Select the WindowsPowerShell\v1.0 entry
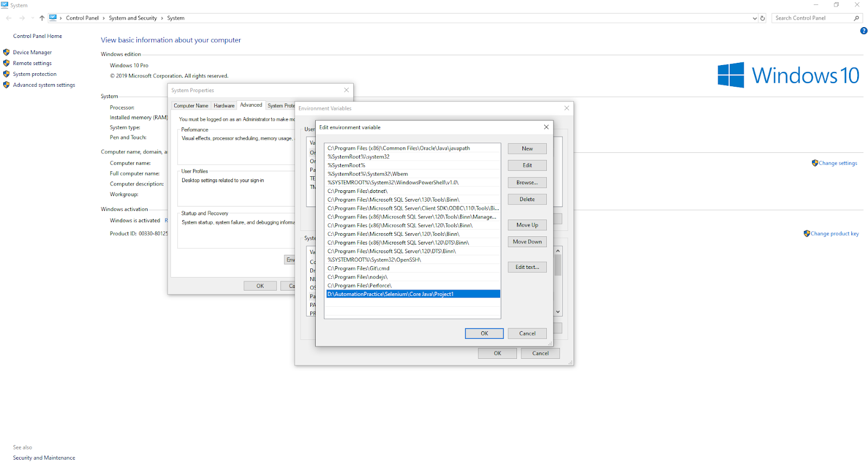 tap(413, 183)
